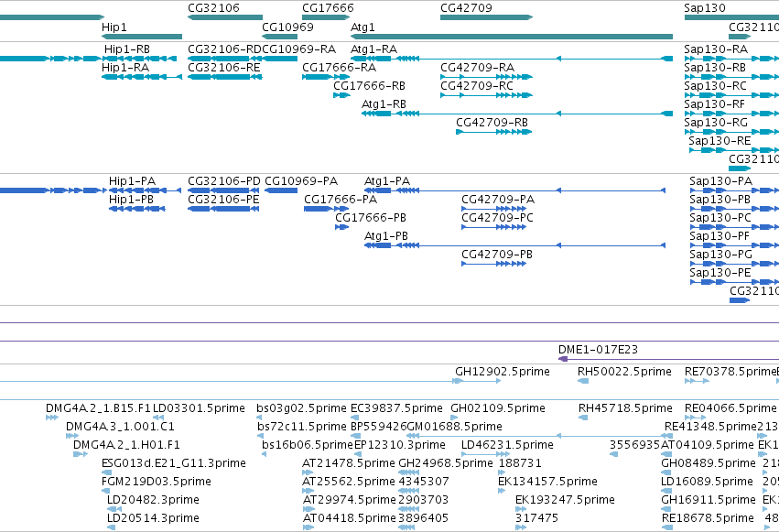Screen dimensions: 779x532
Task: Click transcript label CG42709-RA
Action: click(478, 68)
